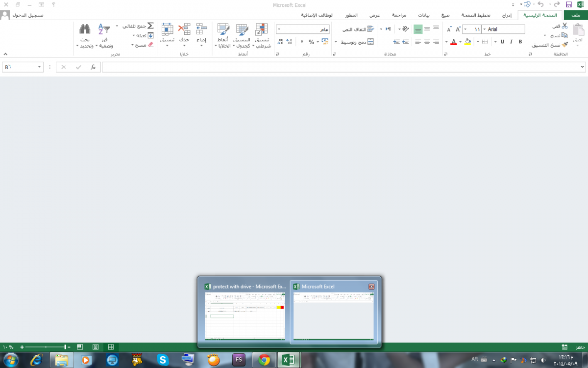Switch to Page Layout (تخطيط الصفحة) tab
588x368 pixels.
pyautogui.click(x=475, y=15)
